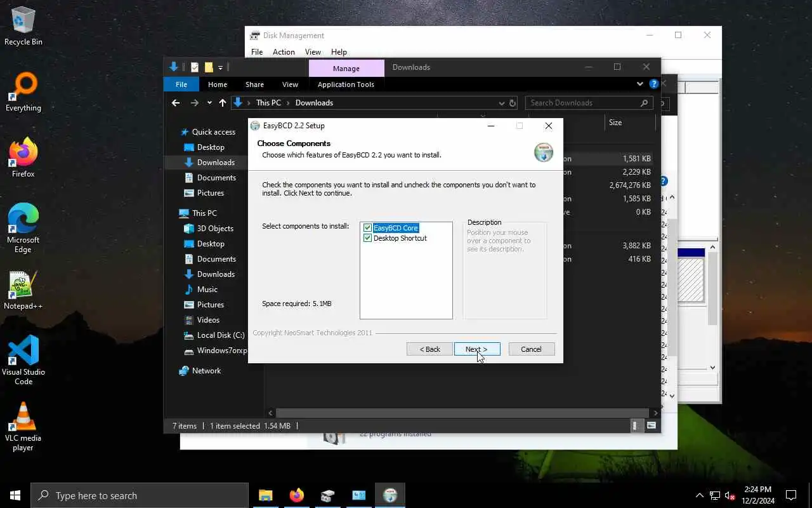Refresh the Downloads folder view
The height and width of the screenshot is (508, 812).
(513, 103)
